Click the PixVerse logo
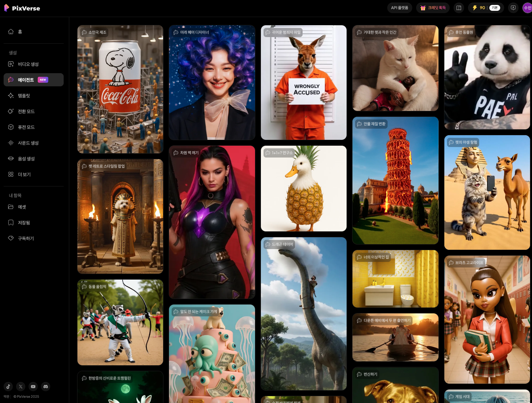Image resolution: width=532 pixels, height=403 pixels. [22, 8]
